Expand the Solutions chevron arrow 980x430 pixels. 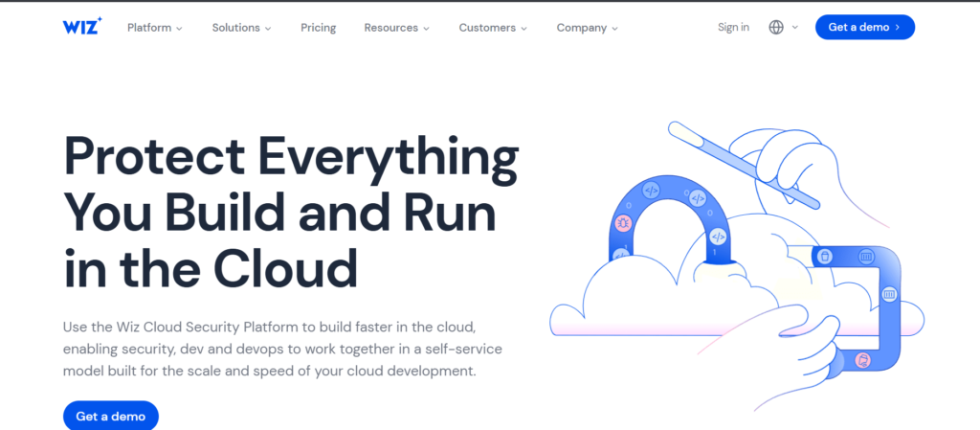[268, 28]
